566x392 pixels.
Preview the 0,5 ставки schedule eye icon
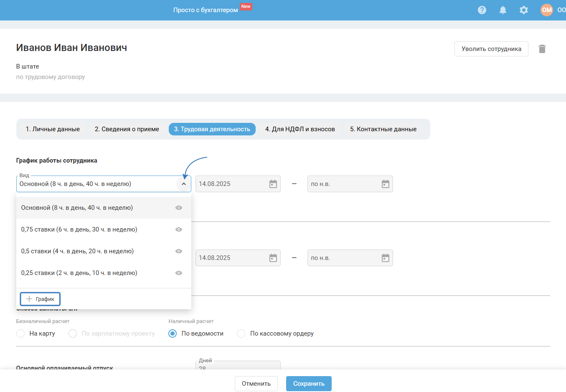pyautogui.click(x=179, y=251)
